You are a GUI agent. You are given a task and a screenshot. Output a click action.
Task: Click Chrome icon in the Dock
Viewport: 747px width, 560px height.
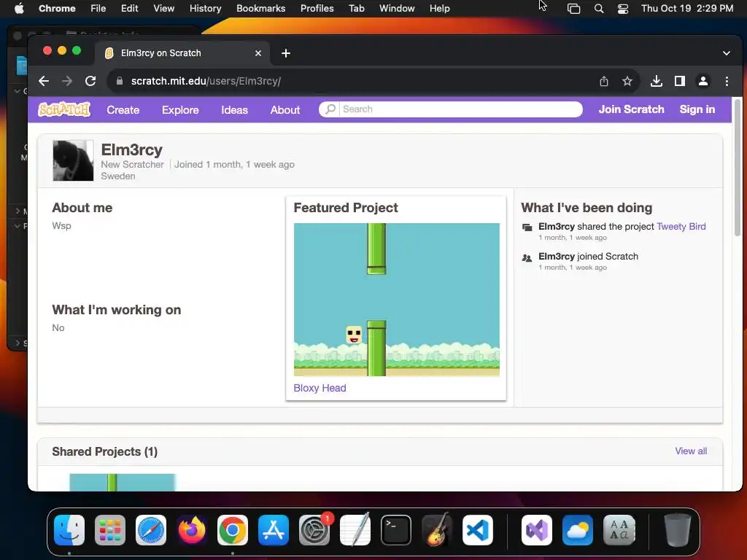[x=233, y=530]
